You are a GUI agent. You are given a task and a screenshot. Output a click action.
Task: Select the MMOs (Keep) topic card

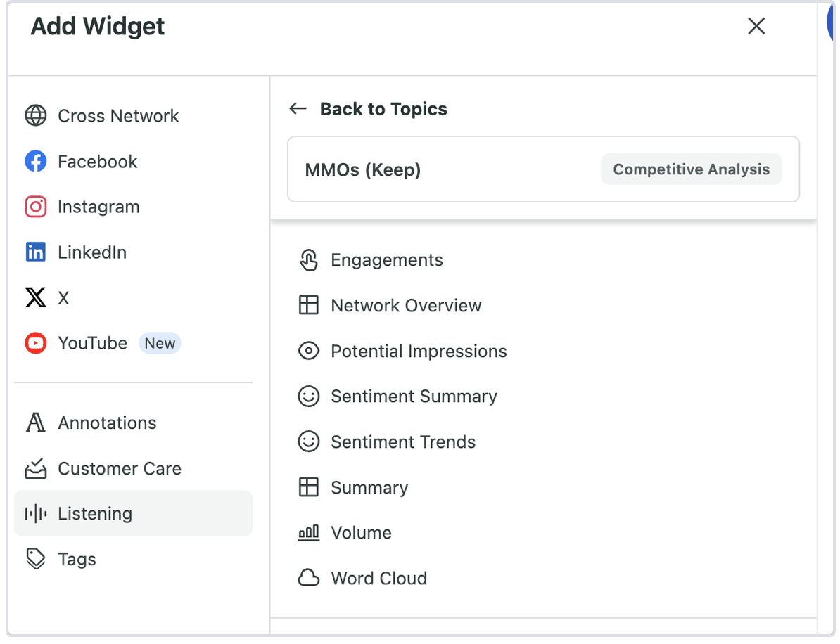click(x=436, y=169)
